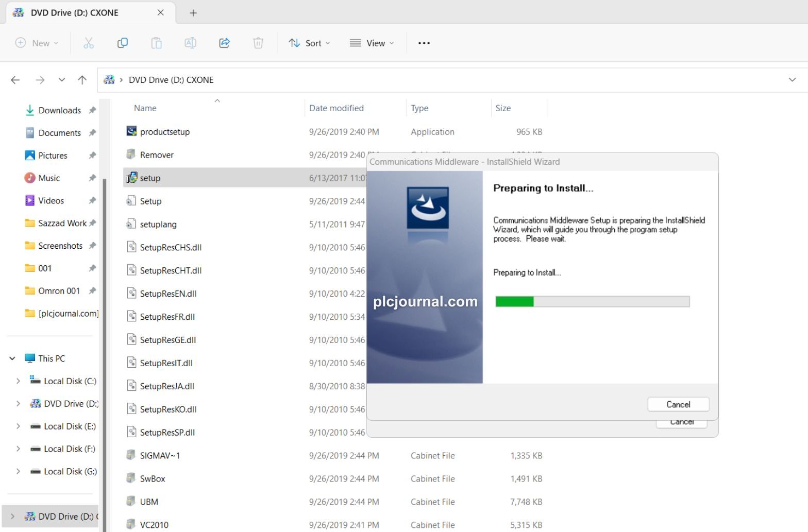
Task: Select SetupResGE.dll file
Action: click(x=168, y=340)
